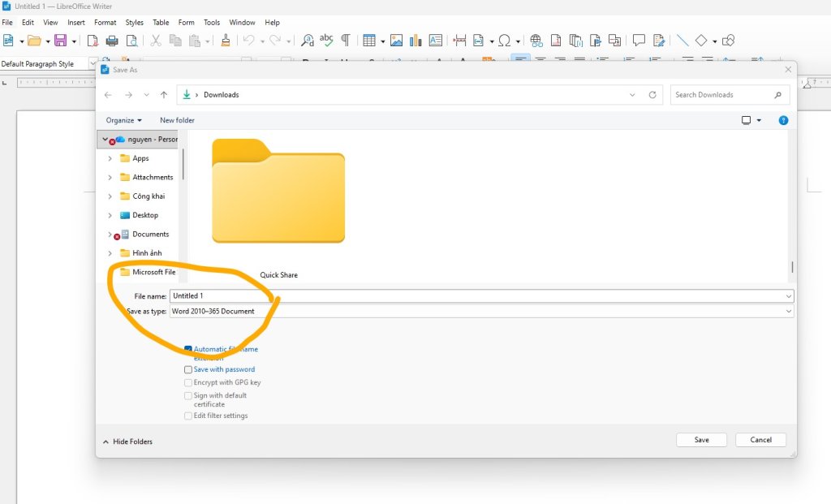Open the Tools menu
Screen dimensions: 831x504
tap(212, 22)
